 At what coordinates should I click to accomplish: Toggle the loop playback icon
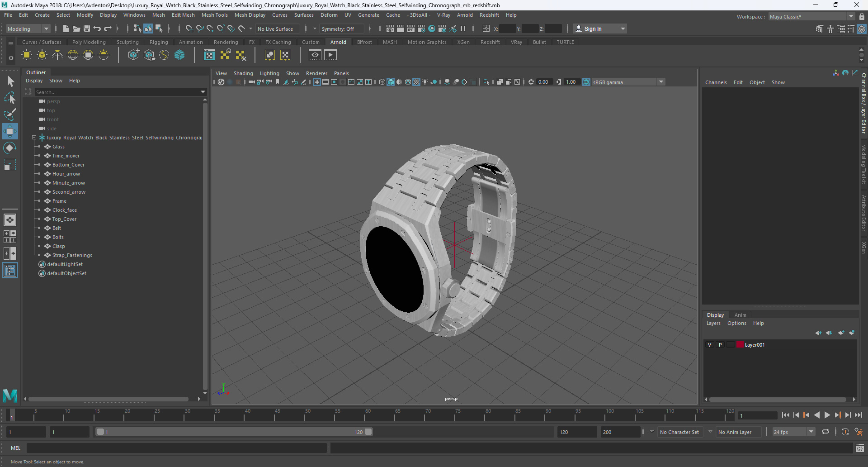point(826,432)
